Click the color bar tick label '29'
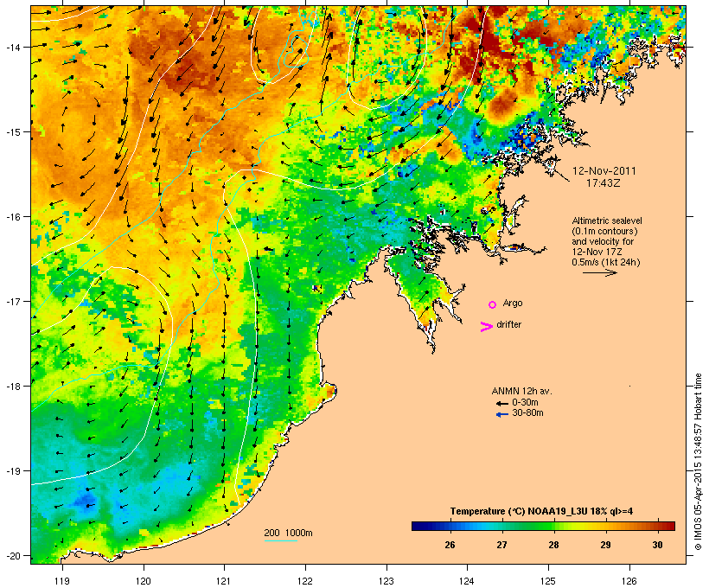Screen dimensions: 709x588 pyautogui.click(x=605, y=545)
